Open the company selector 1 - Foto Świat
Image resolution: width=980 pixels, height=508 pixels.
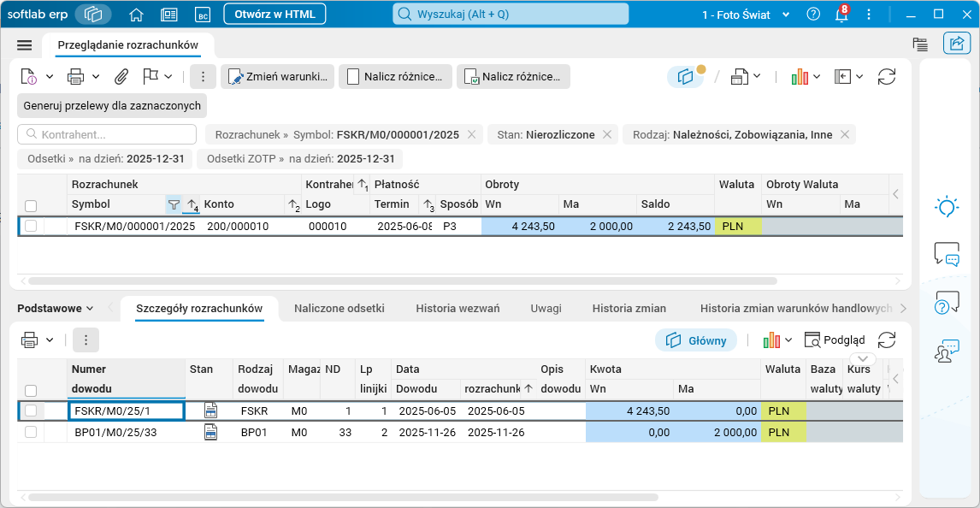746,15
